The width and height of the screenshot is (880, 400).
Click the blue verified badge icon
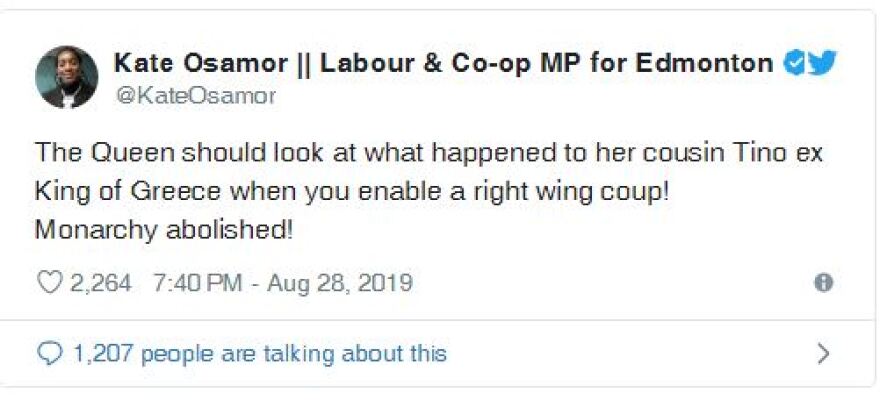793,63
